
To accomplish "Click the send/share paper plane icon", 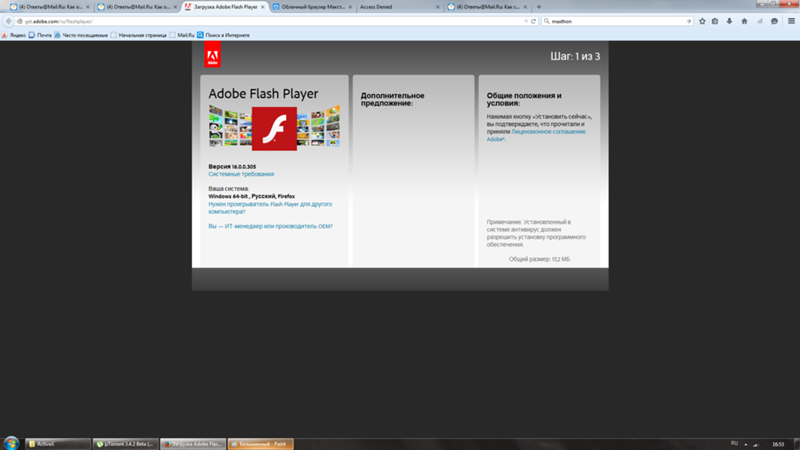I will pos(760,21).
